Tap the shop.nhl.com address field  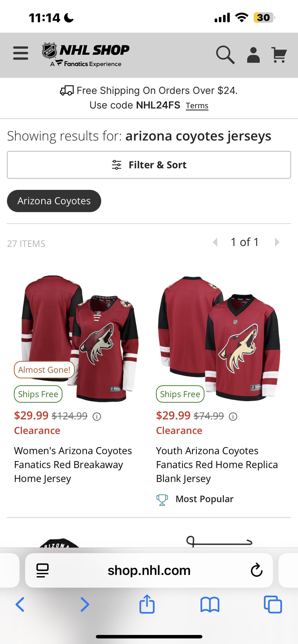tap(149, 570)
